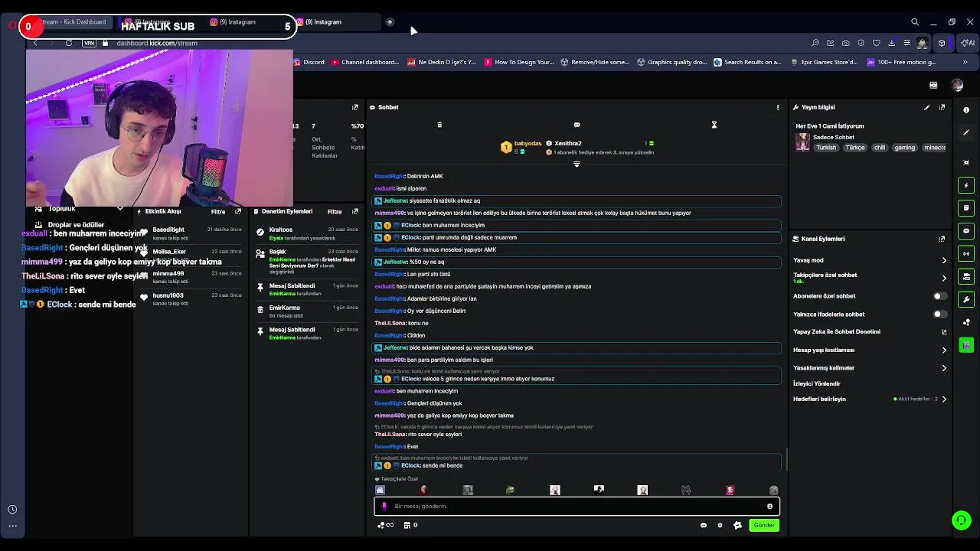Open the Sohbet panel three-dot menu
This screenshot has height=551, width=980.
point(778,107)
